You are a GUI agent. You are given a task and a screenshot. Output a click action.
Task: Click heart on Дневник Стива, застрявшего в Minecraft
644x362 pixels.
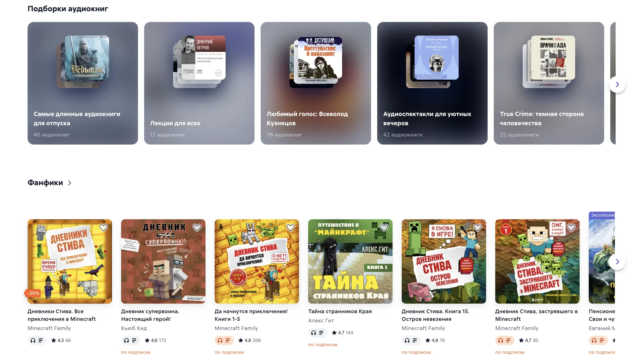click(571, 228)
